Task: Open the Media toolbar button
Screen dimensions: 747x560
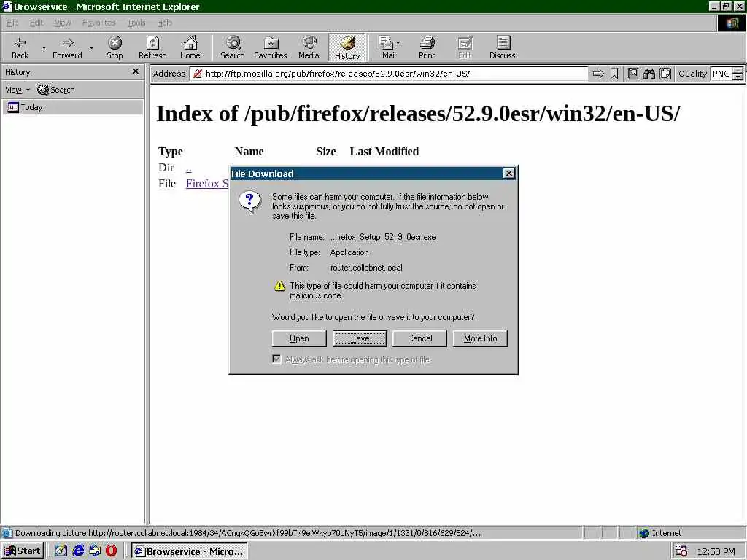Action: [x=309, y=47]
